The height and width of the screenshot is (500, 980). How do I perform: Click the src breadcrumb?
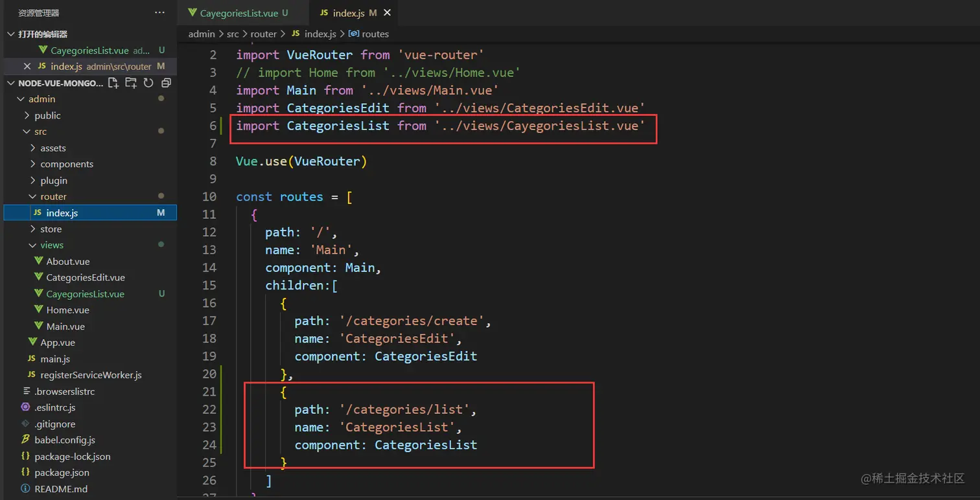[233, 34]
